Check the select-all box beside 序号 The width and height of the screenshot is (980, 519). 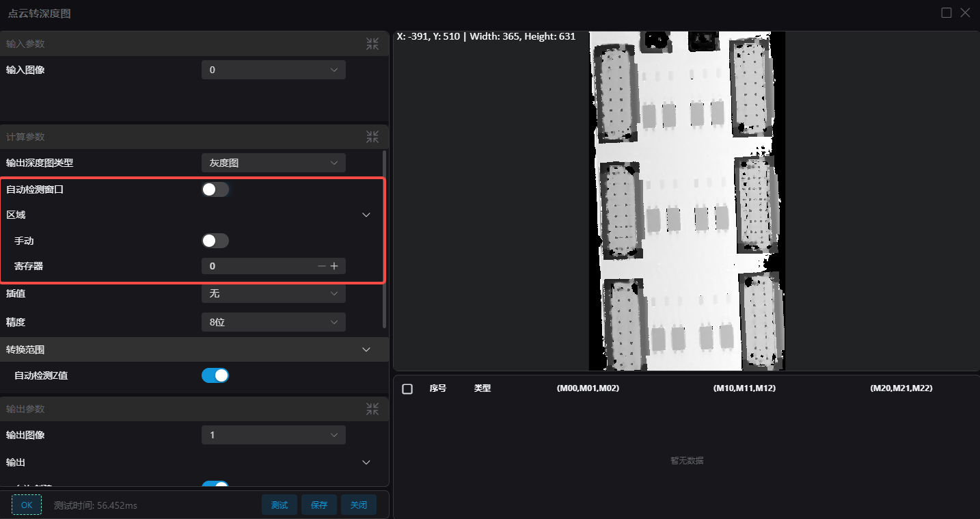[407, 388]
